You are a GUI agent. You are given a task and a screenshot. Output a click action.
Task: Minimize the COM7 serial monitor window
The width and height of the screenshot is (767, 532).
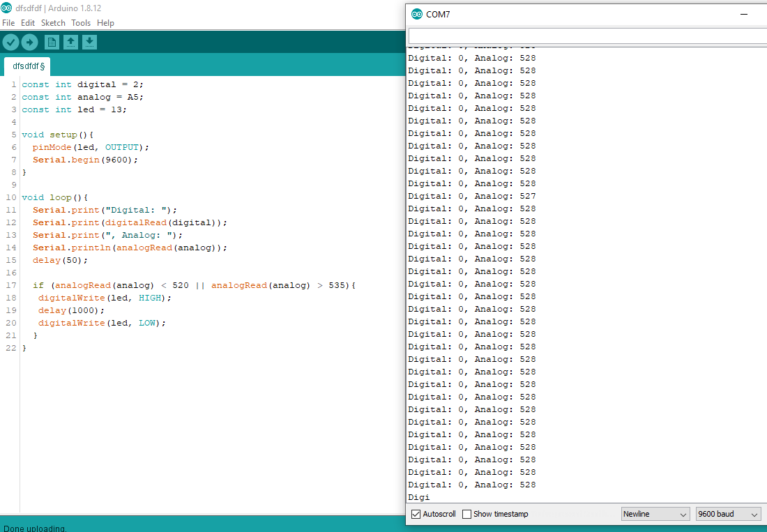[x=744, y=14]
